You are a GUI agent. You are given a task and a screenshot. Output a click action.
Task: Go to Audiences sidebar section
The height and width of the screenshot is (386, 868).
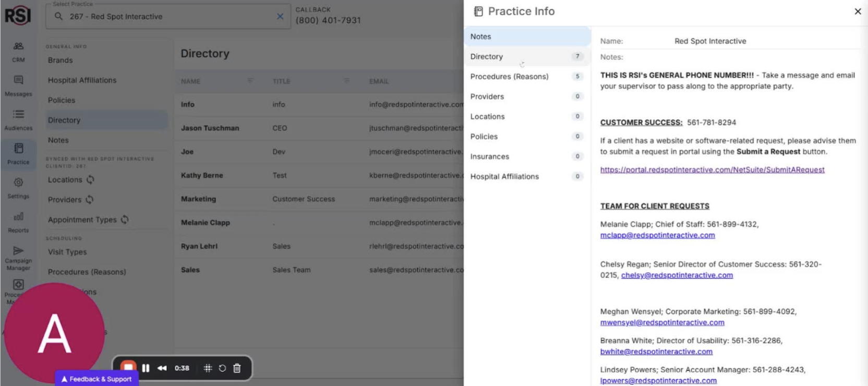[x=18, y=119]
